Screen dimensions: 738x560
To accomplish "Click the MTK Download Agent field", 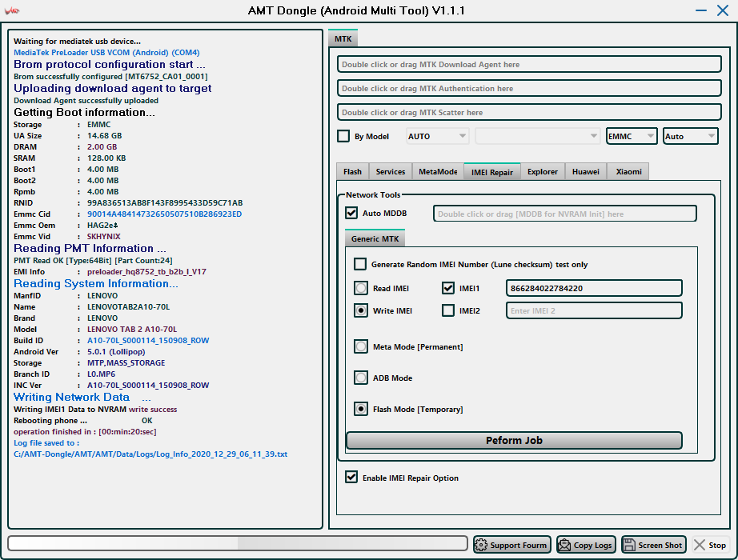I will coord(530,65).
